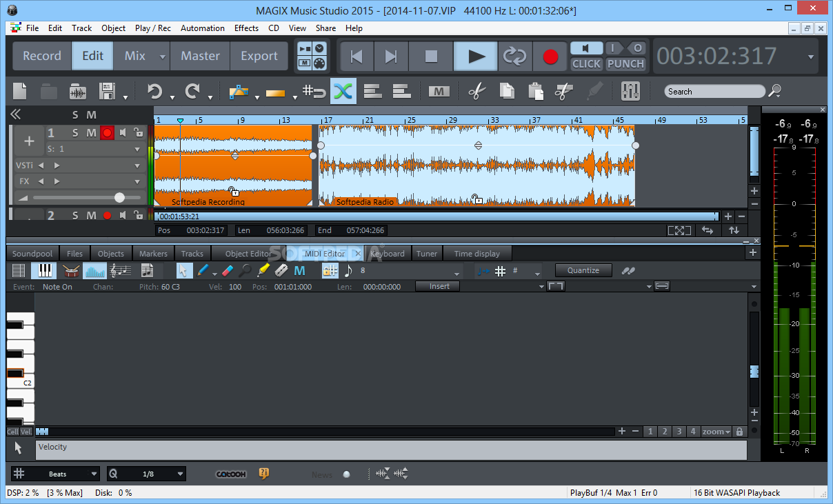This screenshot has height=504, width=833.
Task: Select the yellow velocity pen tool
Action: tap(263, 270)
